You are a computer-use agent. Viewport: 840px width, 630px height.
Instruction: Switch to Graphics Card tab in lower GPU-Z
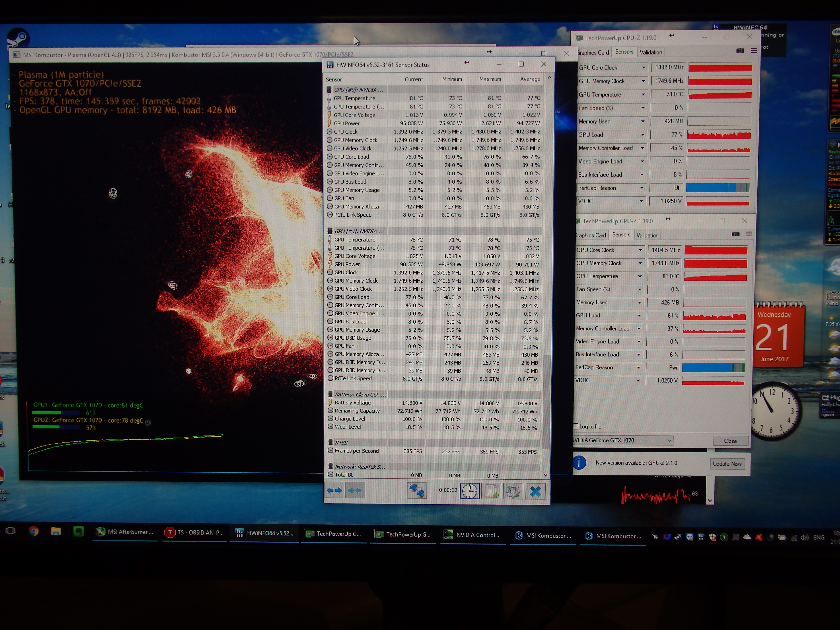[590, 236]
